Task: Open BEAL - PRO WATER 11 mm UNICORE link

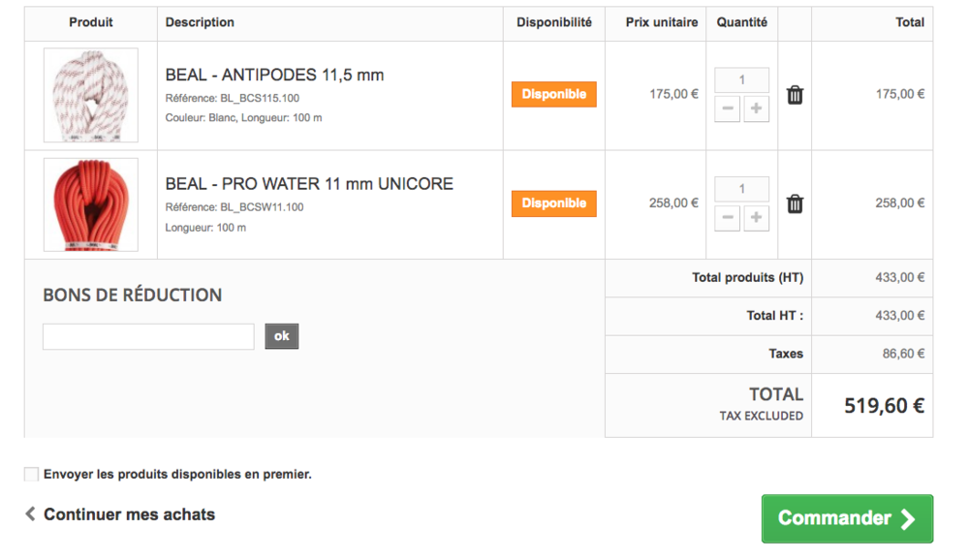Action: 309,183
